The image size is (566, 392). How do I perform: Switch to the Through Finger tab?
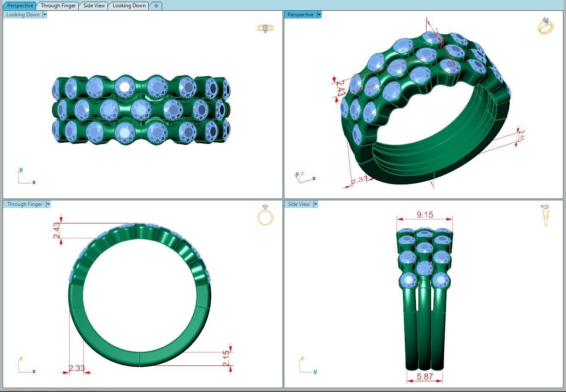pyautogui.click(x=58, y=6)
